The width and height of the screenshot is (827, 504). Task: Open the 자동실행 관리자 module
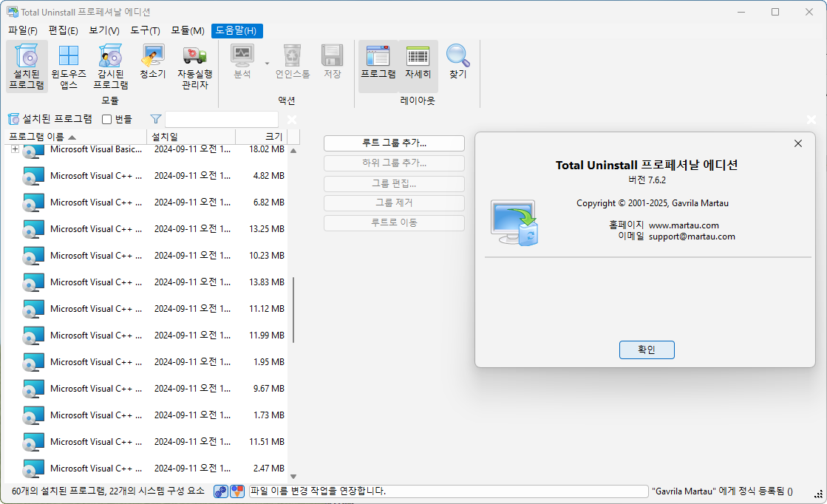pyautogui.click(x=195, y=67)
